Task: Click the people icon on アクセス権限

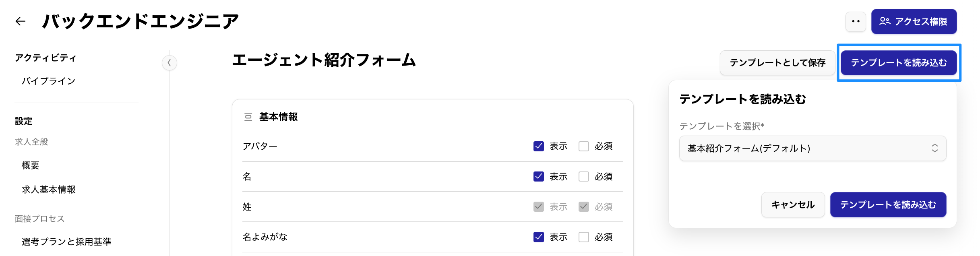Action: point(885,21)
